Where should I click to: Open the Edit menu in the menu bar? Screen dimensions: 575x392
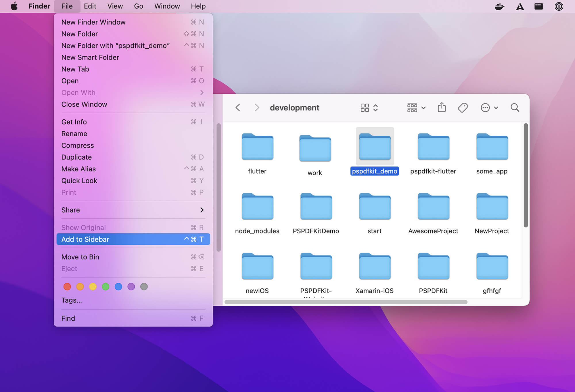pyautogui.click(x=90, y=6)
